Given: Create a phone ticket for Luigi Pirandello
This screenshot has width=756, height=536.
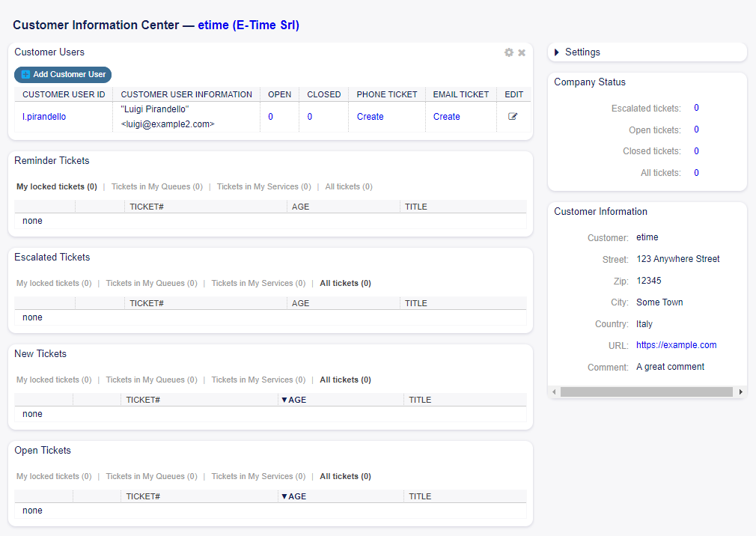Looking at the screenshot, I should click(370, 116).
